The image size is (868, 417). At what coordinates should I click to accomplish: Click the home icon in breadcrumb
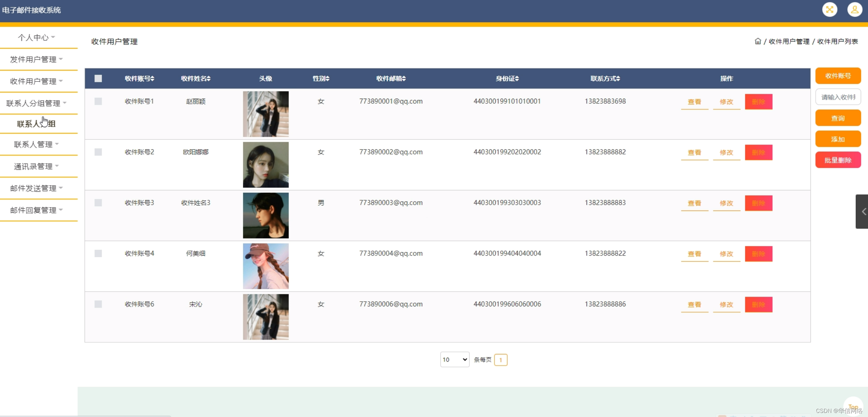pyautogui.click(x=758, y=41)
